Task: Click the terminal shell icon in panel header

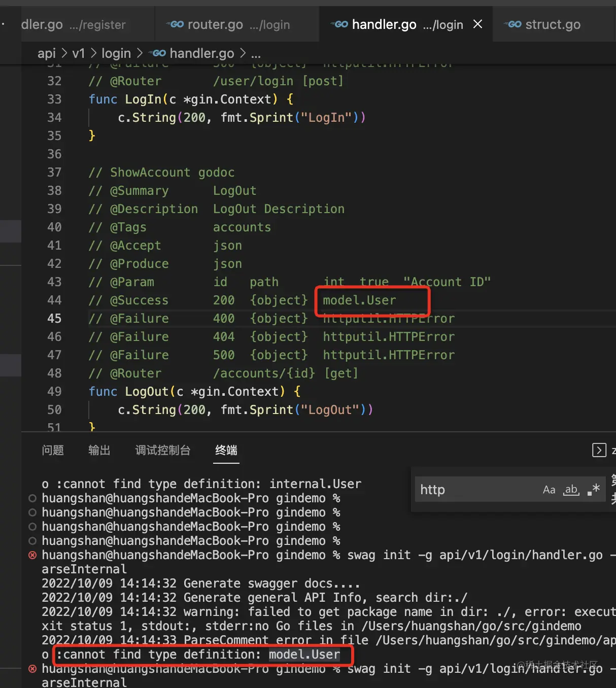Action: (x=599, y=450)
